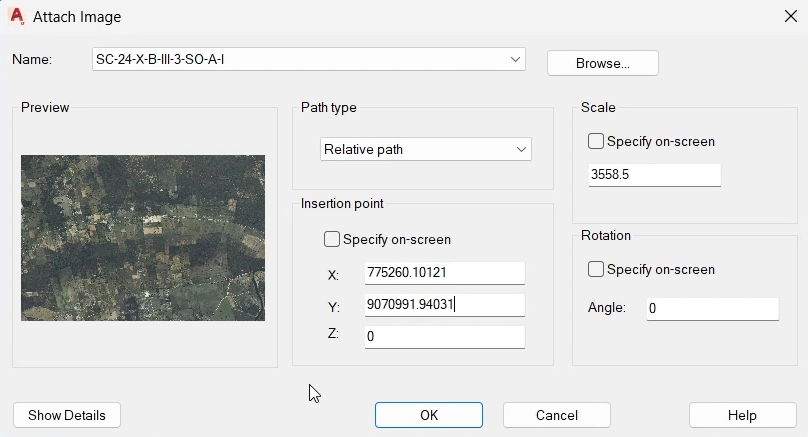808x437 pixels.
Task: Click the SC-24-X-B-III-3-SO-A-I name text
Action: [x=160, y=60]
